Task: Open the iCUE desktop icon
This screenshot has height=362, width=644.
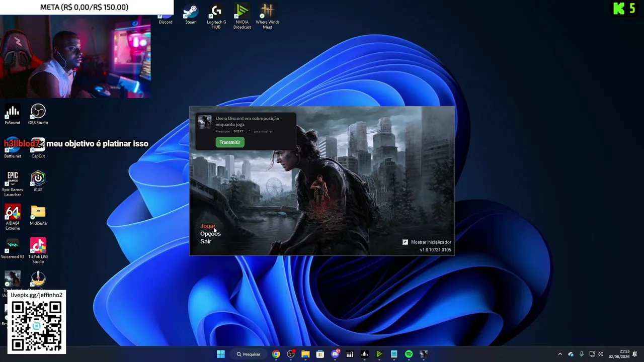Action: [x=38, y=182]
